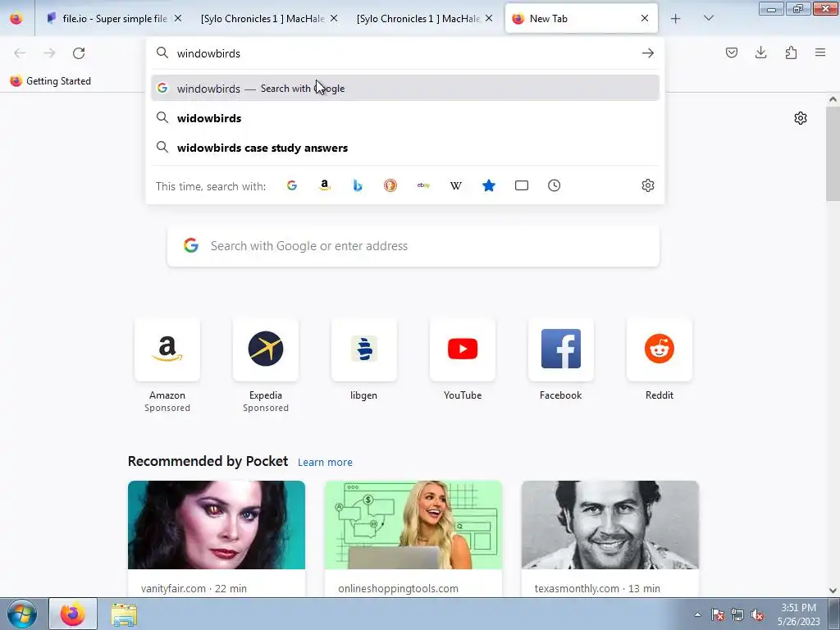Select the New Tab tab

[x=582, y=19]
